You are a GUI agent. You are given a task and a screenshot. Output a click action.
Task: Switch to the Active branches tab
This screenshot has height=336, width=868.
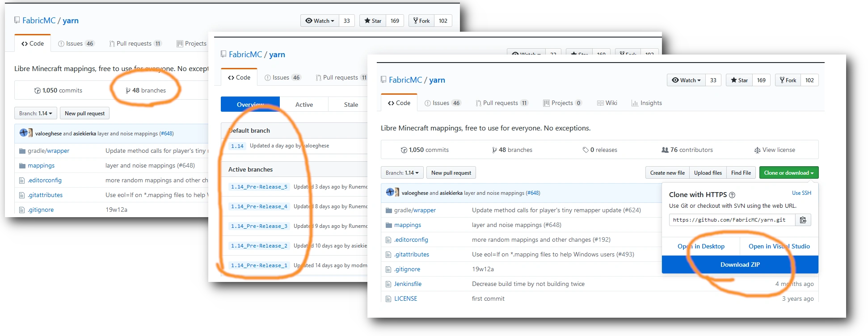pos(304,105)
